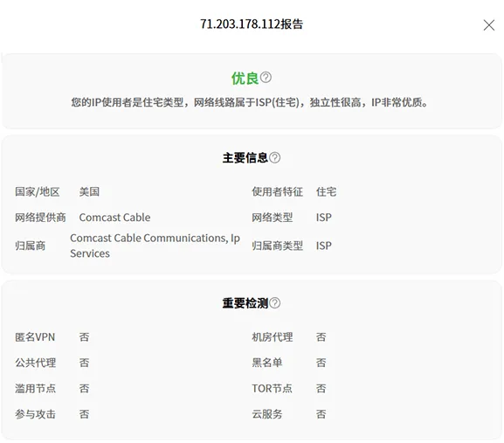Click the 归属商类型 ISP value

click(324, 246)
